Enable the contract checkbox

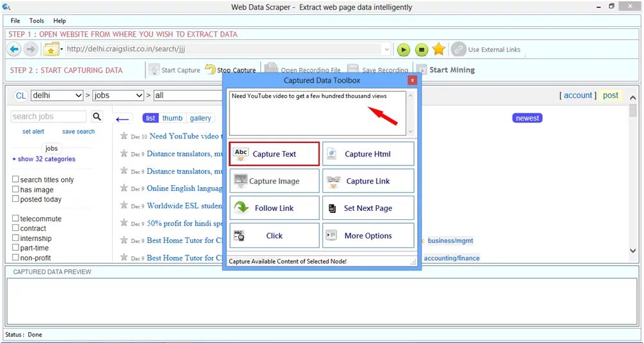point(15,228)
